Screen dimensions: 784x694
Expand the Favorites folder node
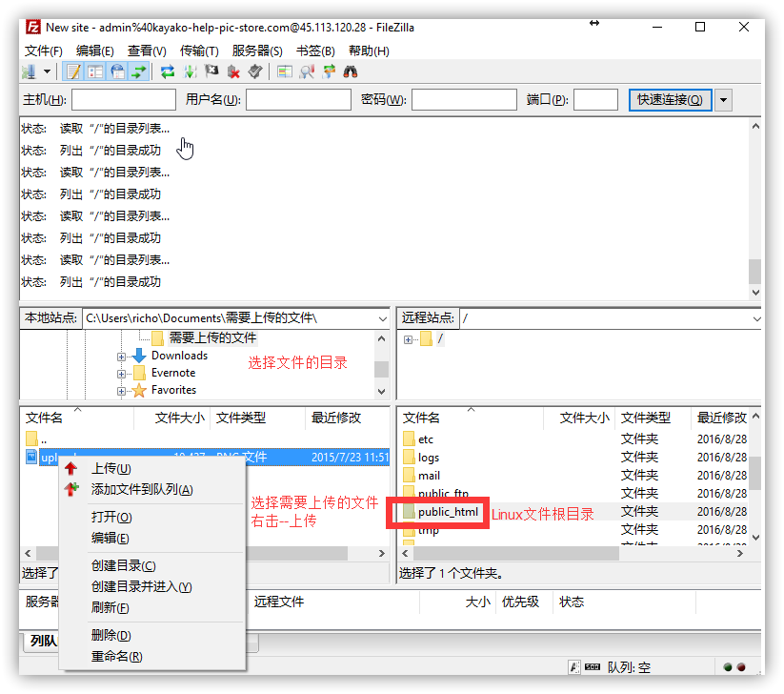tap(121, 391)
